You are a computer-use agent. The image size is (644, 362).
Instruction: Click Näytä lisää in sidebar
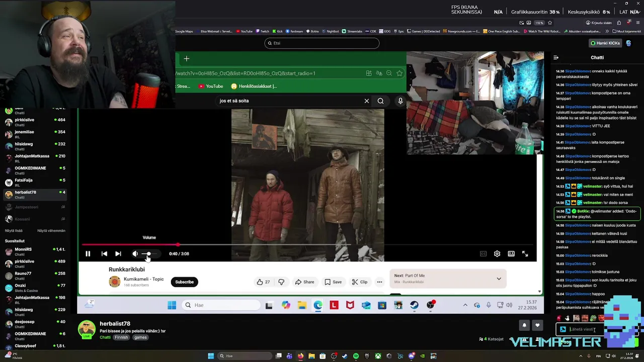pos(14,231)
